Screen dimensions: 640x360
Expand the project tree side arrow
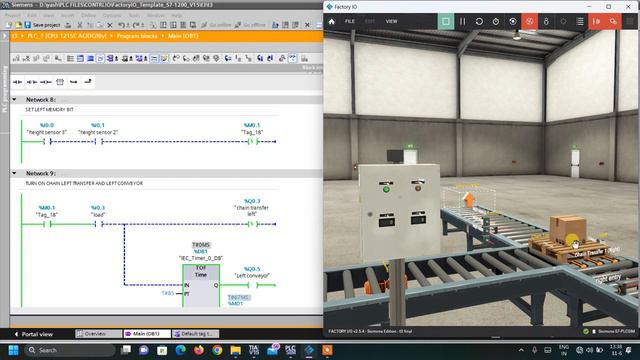(x=4, y=36)
